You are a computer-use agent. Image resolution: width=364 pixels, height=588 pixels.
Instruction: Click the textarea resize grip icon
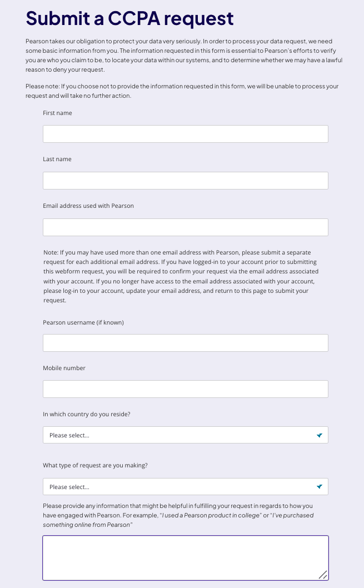[323, 575]
